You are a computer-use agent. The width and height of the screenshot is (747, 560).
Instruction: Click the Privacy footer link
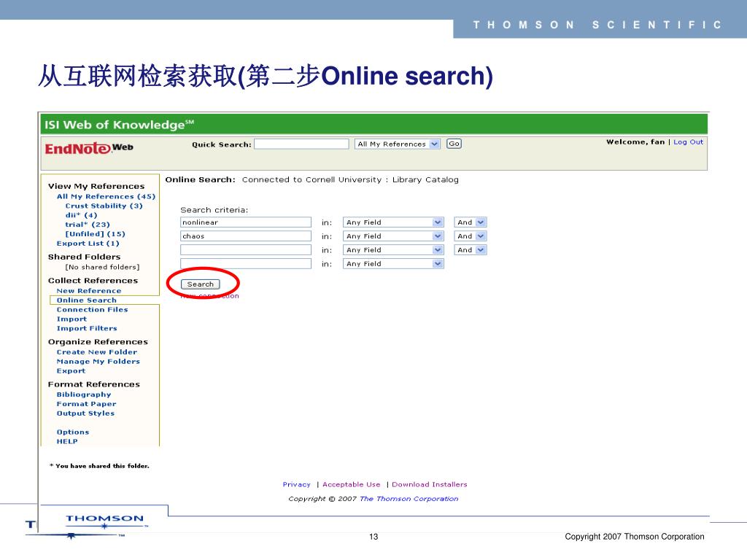[296, 484]
